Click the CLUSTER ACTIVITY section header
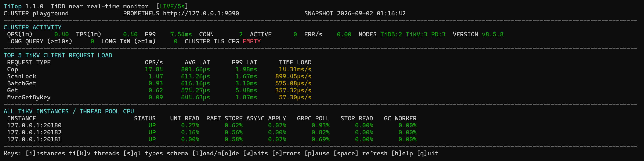The height and width of the screenshot is (161, 644). tap(33, 27)
